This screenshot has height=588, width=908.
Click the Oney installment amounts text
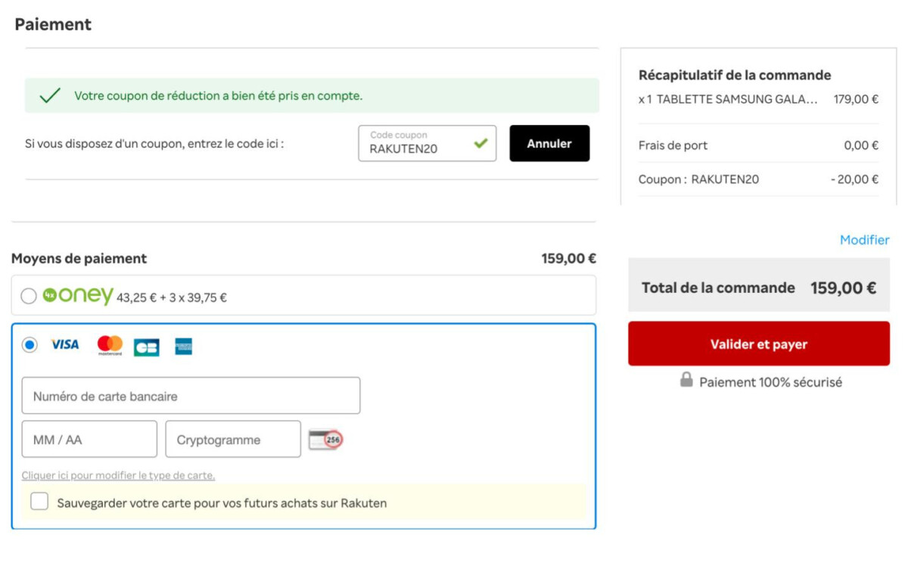tap(172, 298)
